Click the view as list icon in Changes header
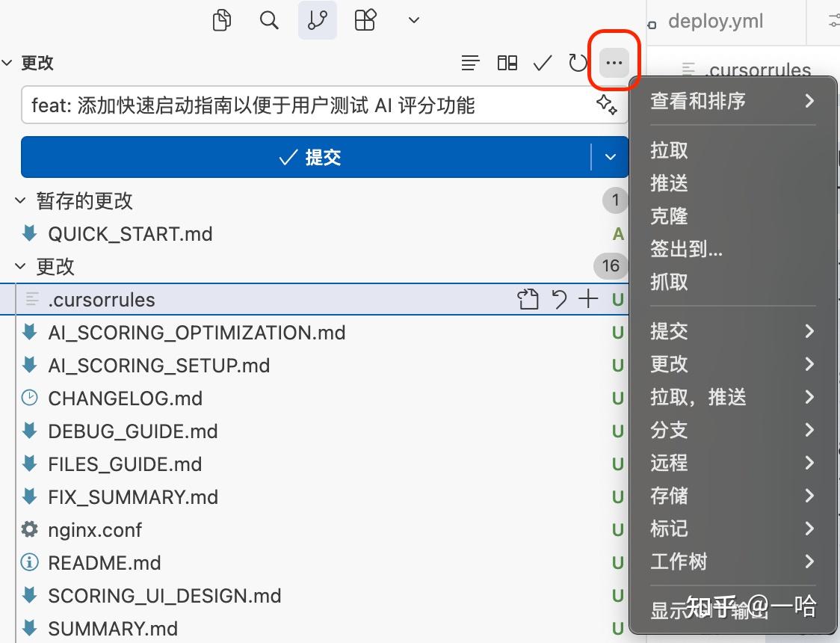The image size is (840, 643). pyautogui.click(x=470, y=63)
